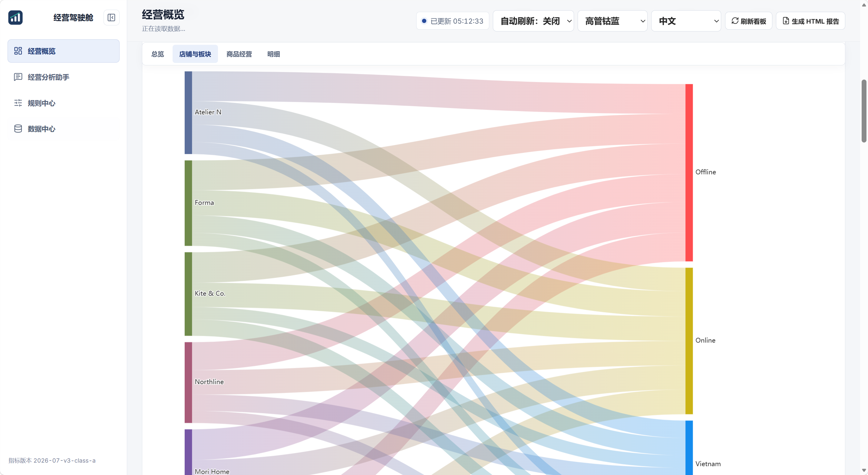Select the 店铺与板块 tab
This screenshot has height=475, width=868.
pyautogui.click(x=195, y=54)
